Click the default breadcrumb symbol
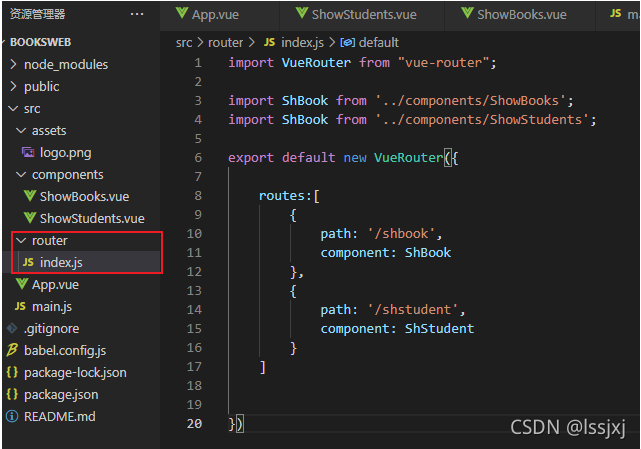 click(379, 43)
